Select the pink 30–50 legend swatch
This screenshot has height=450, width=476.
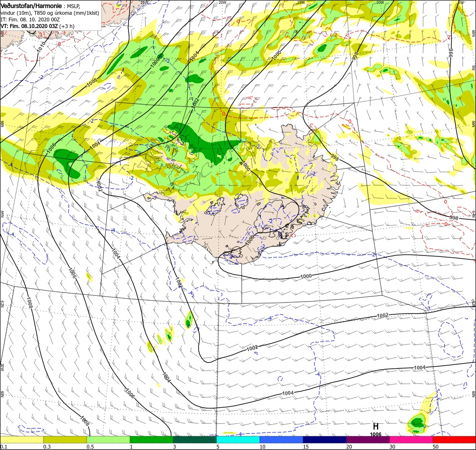click(x=411, y=440)
